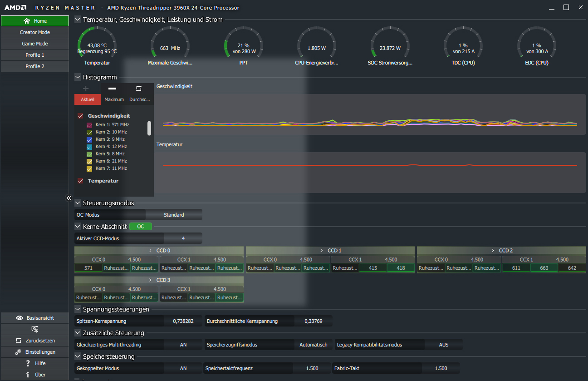Click the green OC button
Screen dimensions: 588x381
click(x=141, y=226)
